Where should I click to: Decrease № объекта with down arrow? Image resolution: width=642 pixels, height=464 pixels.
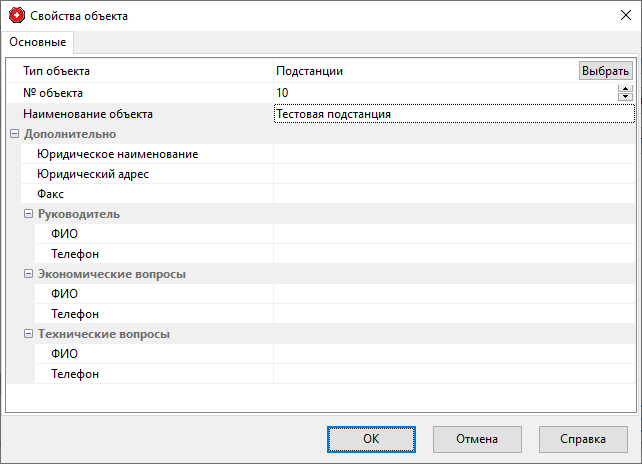click(626, 97)
